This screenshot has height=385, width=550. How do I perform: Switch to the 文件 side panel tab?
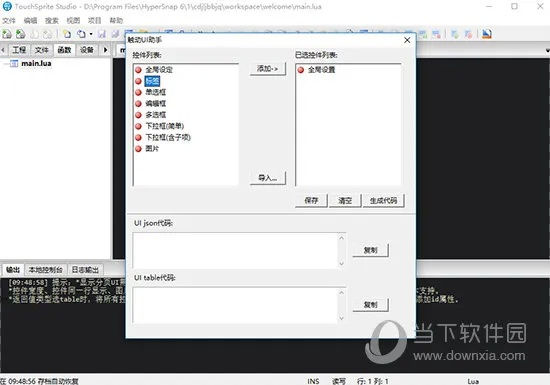[41, 50]
